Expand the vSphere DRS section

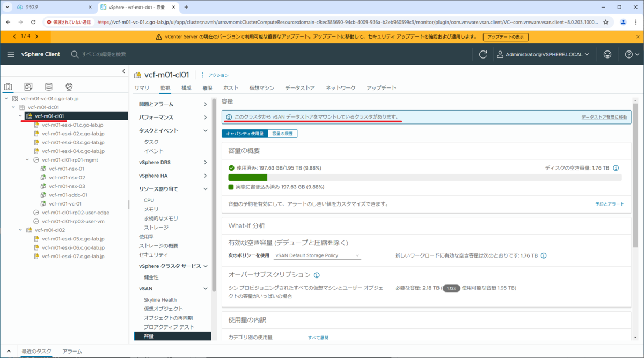click(206, 163)
